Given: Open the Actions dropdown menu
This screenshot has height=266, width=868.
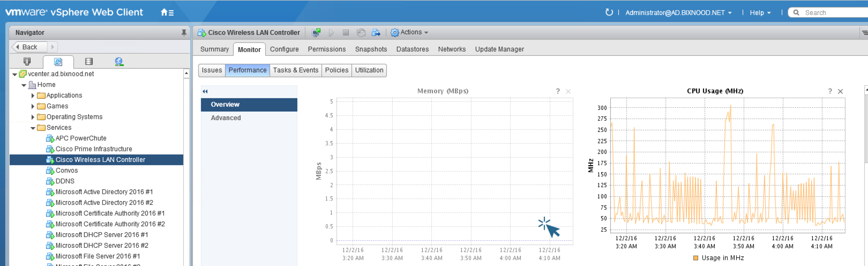Looking at the screenshot, I should click(x=410, y=32).
